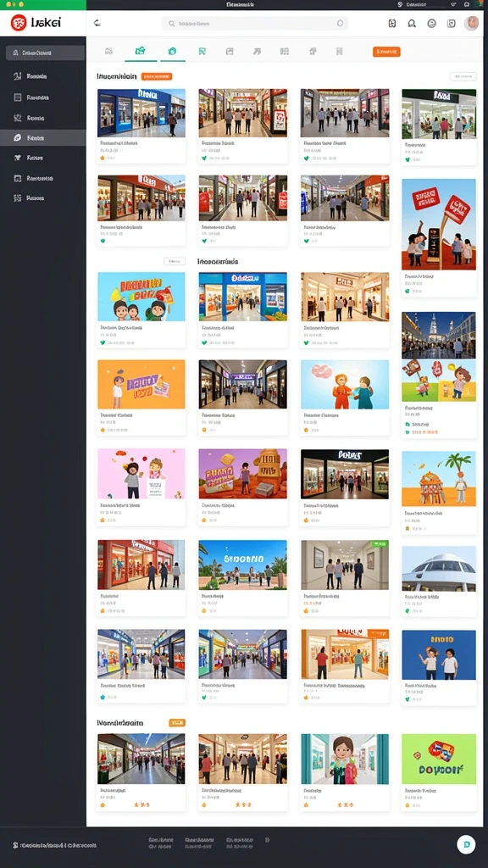
Task: Click the back arrow beside the search bar
Action: 97,23
